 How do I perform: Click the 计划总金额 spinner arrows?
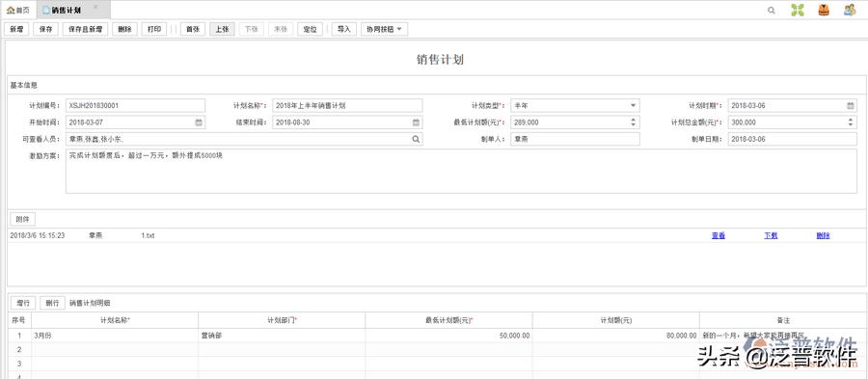[x=851, y=122]
